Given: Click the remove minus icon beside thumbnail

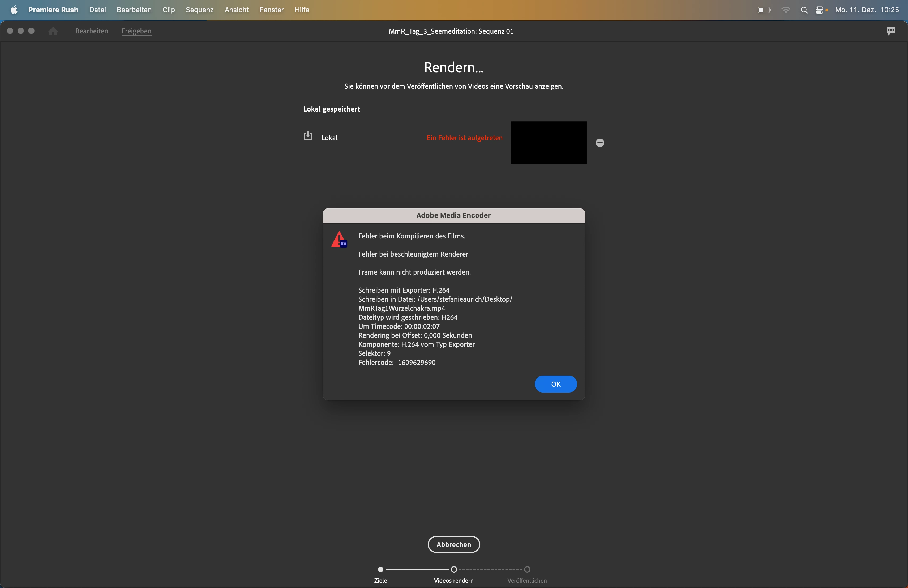Looking at the screenshot, I should point(600,143).
